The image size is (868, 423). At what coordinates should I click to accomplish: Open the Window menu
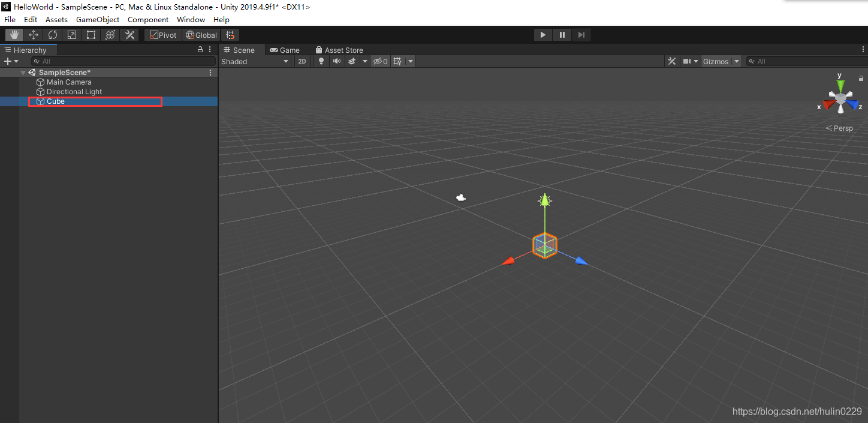[191, 20]
